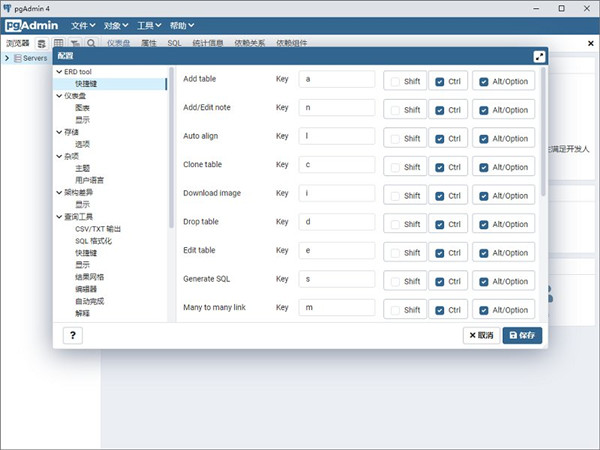
Task: Maximize the 配置 dialog with expand icon
Action: click(539, 57)
